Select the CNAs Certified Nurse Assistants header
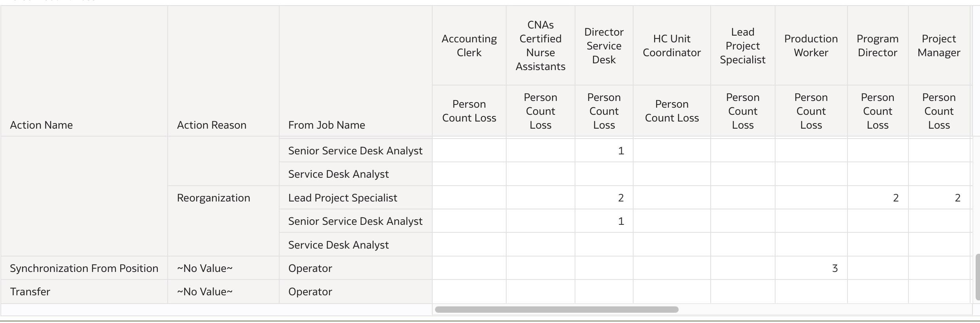980x323 pixels. [540, 46]
